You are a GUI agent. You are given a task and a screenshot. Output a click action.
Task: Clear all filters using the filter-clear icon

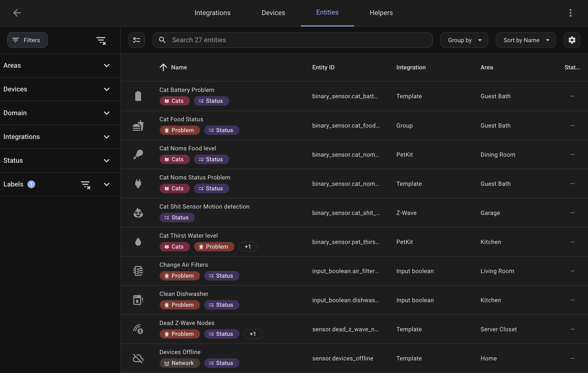(x=101, y=40)
